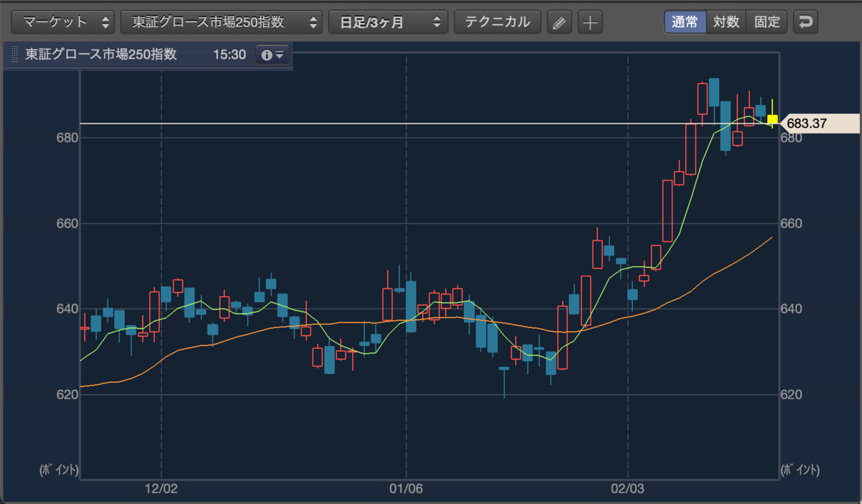The image size is (862, 504).
Task: Select the pencil drawing tool
Action: pos(560,22)
